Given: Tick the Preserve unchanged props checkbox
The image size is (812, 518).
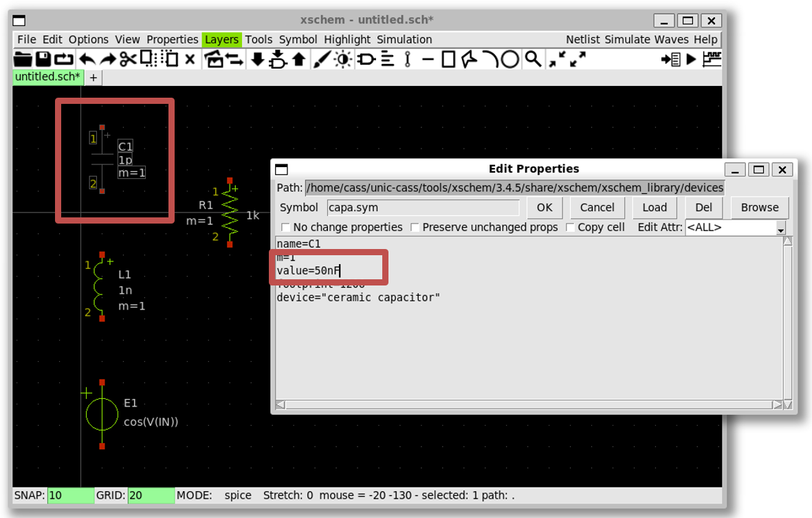Looking at the screenshot, I should pyautogui.click(x=415, y=228).
